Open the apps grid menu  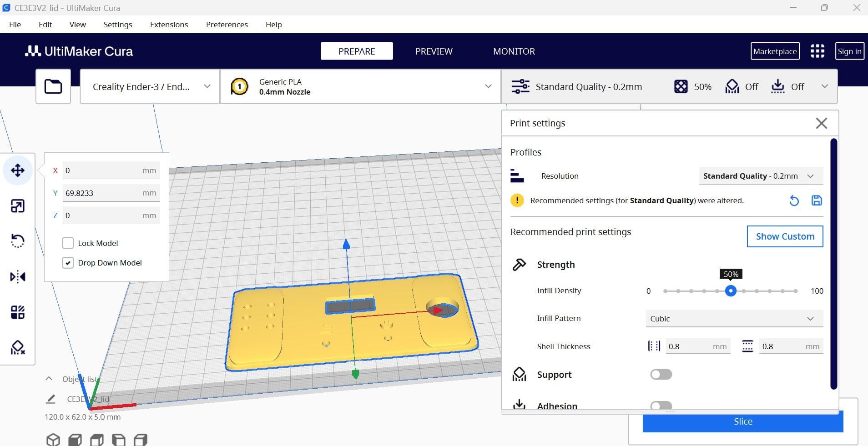[818, 51]
